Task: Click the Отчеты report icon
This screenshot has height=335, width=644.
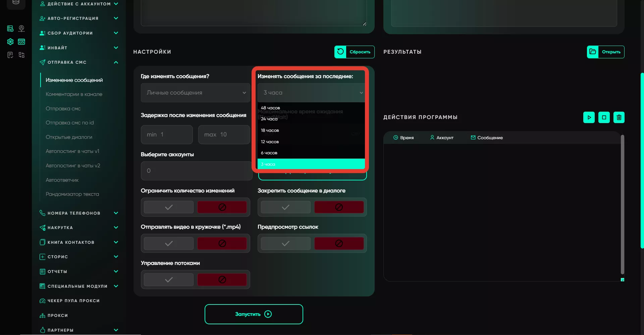Action: tap(42, 271)
